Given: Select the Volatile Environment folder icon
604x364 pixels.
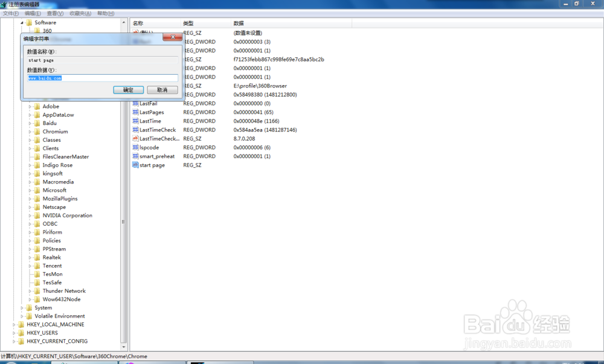Looking at the screenshot, I should pos(29,316).
